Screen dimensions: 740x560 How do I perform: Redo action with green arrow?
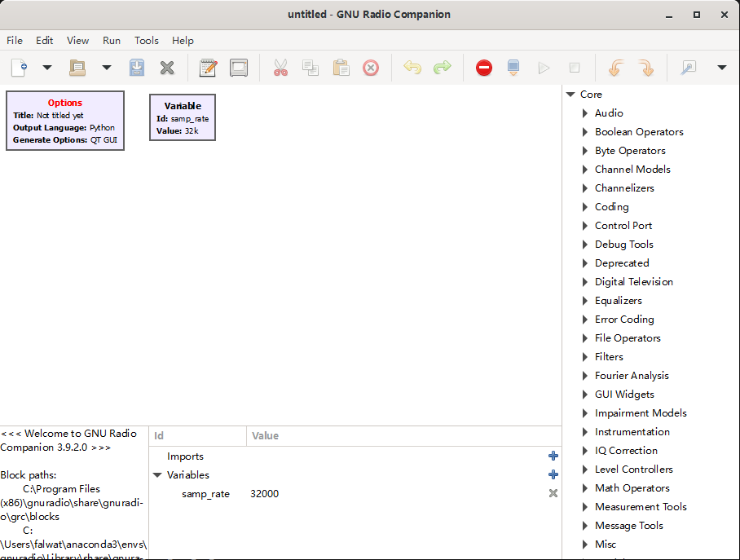pyautogui.click(x=443, y=68)
